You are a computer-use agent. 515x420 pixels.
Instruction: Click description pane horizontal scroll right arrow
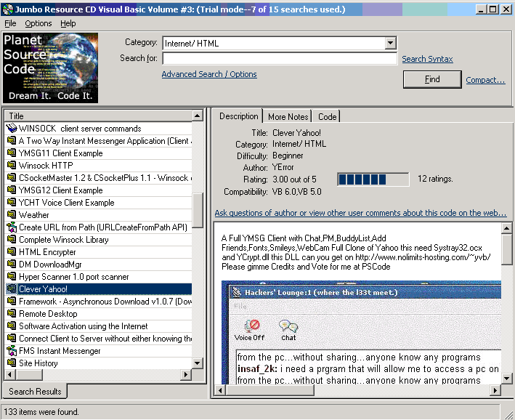pyautogui.click(x=495, y=390)
